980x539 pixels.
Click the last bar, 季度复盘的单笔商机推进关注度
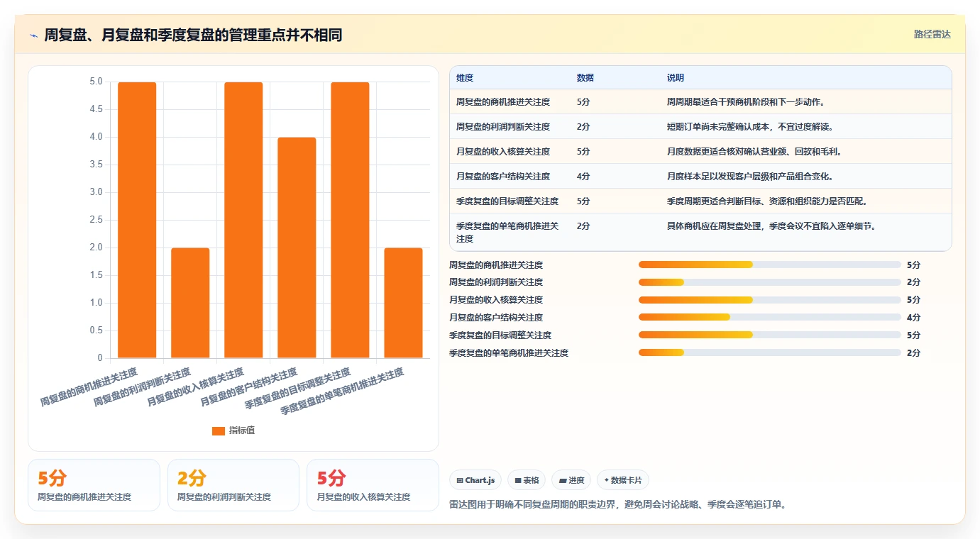click(403, 303)
